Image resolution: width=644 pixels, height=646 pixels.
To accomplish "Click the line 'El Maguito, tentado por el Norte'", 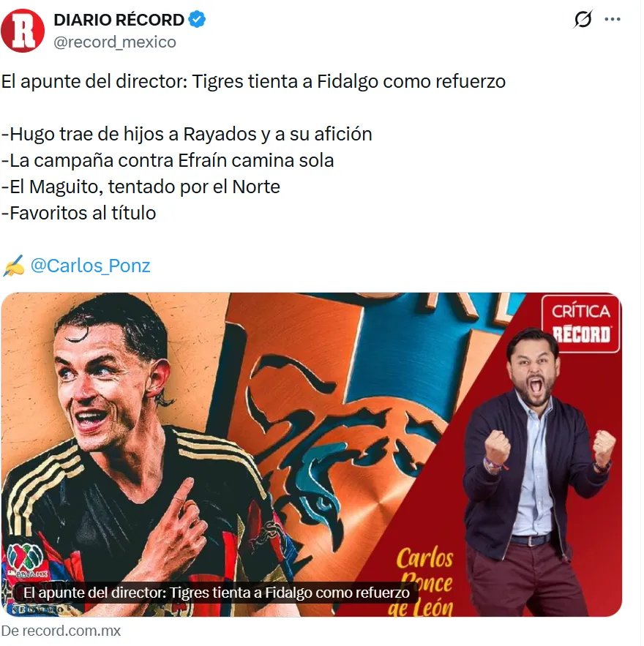I will (141, 187).
